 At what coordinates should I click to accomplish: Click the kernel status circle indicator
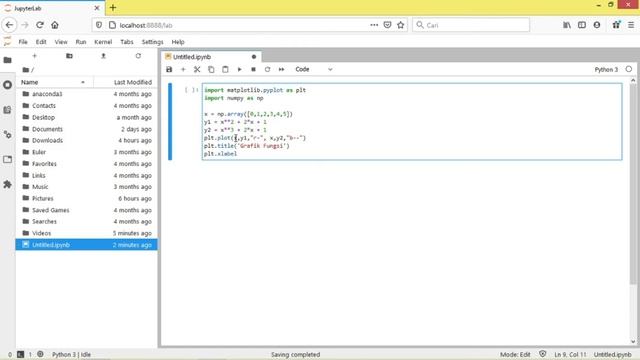(x=629, y=69)
